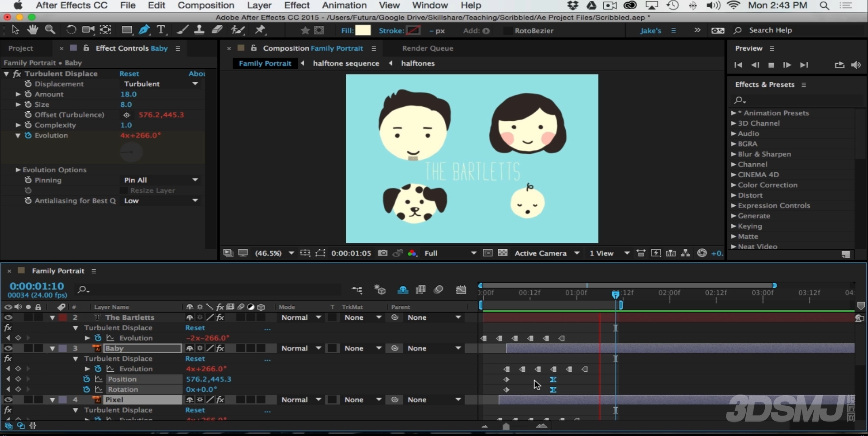Select the Eraser tool
The height and width of the screenshot is (436, 868).
217,30
